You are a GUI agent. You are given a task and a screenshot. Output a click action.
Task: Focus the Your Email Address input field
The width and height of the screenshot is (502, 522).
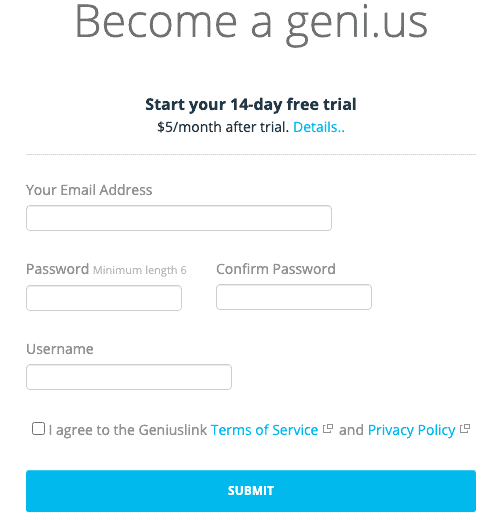pos(179,218)
